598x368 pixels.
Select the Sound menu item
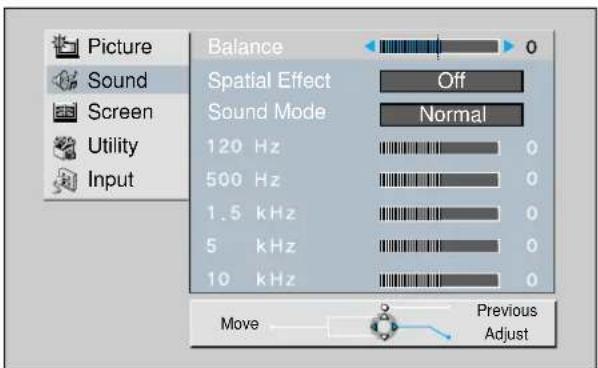[117, 80]
